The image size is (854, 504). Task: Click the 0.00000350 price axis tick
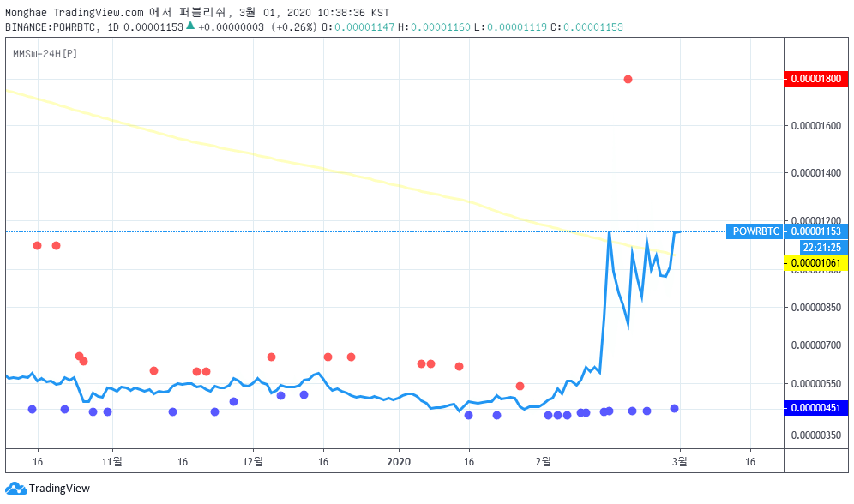[x=816, y=435]
